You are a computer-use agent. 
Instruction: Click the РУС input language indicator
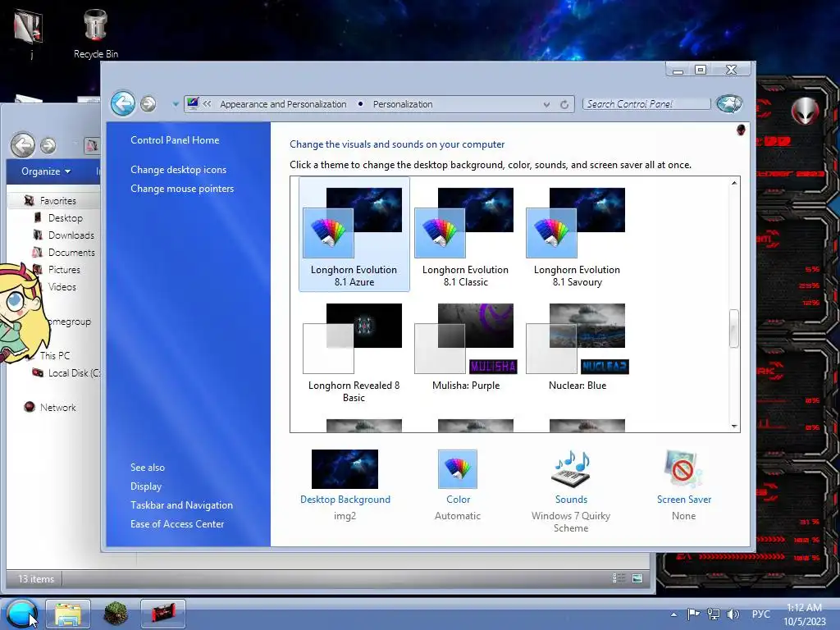point(761,614)
